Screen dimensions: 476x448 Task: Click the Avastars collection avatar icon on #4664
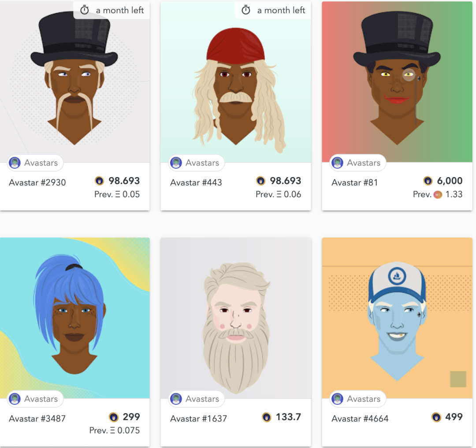337,399
